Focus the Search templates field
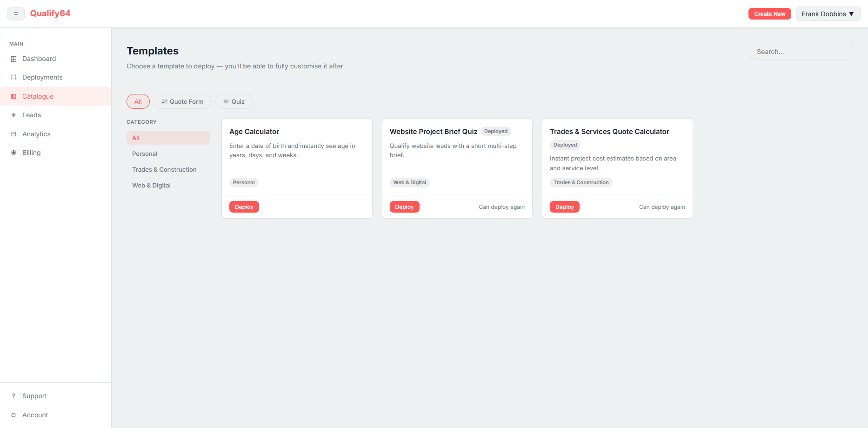Image resolution: width=868 pixels, height=428 pixels. point(801,52)
